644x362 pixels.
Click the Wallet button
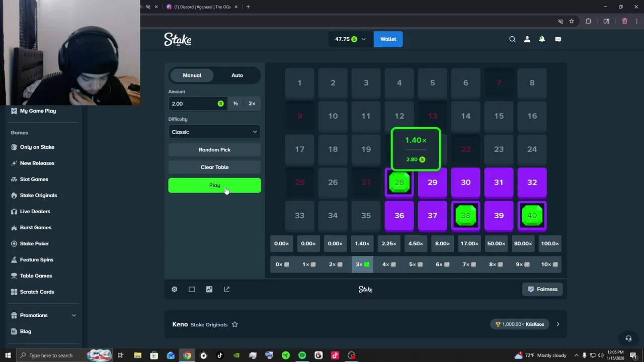point(388,39)
